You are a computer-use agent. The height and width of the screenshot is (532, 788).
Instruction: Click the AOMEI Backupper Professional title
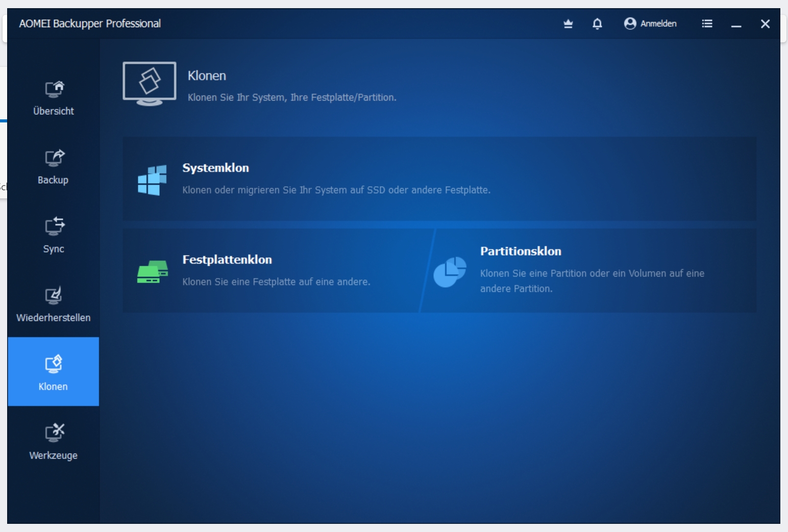pos(90,23)
